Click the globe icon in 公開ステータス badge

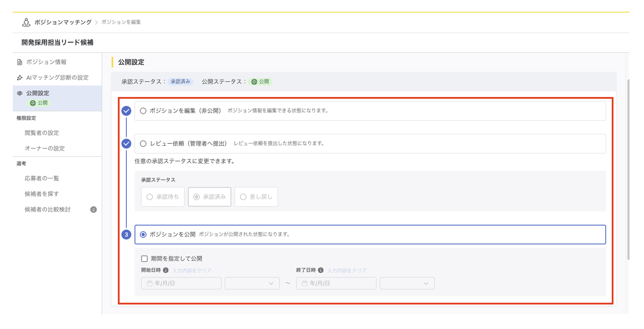click(x=254, y=82)
